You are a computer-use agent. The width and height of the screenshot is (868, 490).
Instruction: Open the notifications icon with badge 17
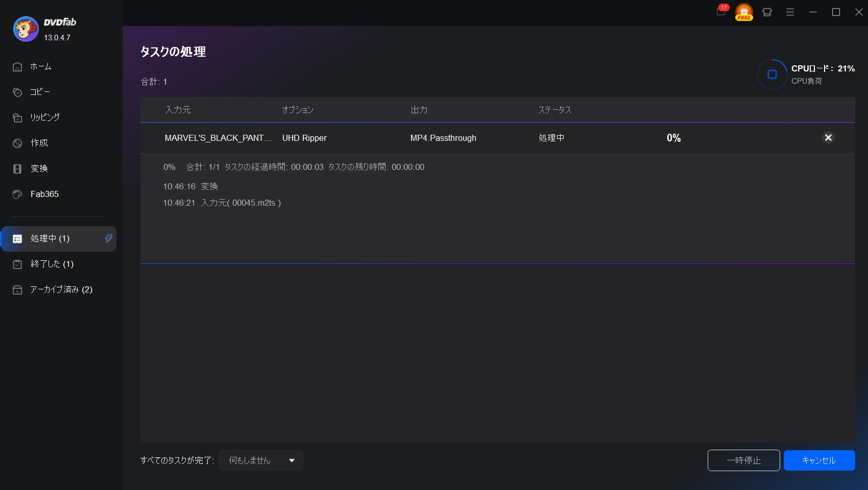[721, 11]
